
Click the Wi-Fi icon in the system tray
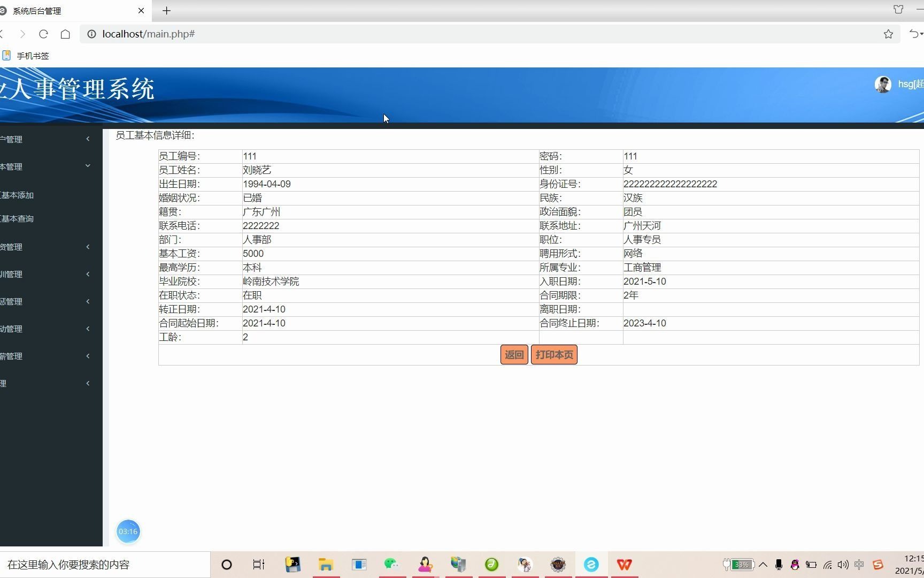828,564
